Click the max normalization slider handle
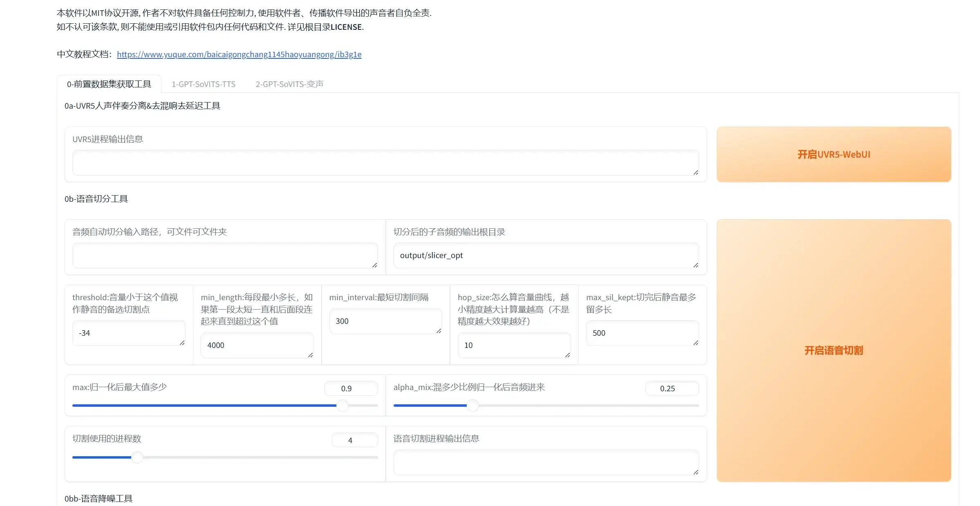Screen dimensions: 980x506 pyautogui.click(x=342, y=406)
